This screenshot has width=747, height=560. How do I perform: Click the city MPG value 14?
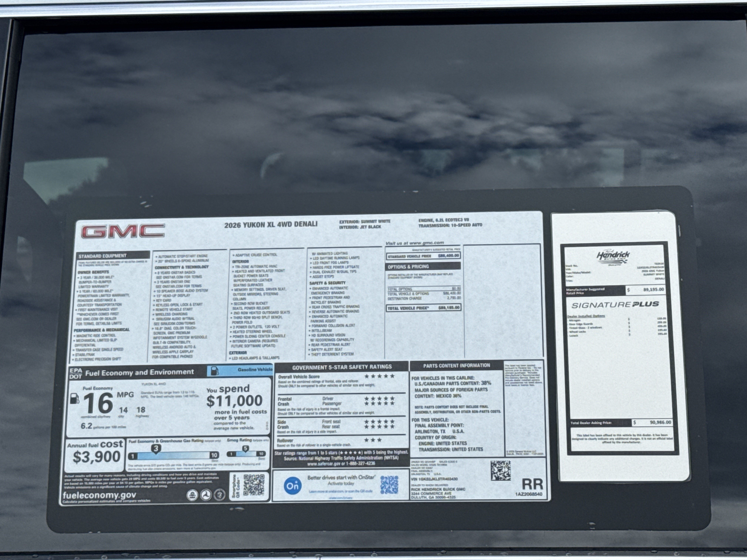(x=123, y=410)
